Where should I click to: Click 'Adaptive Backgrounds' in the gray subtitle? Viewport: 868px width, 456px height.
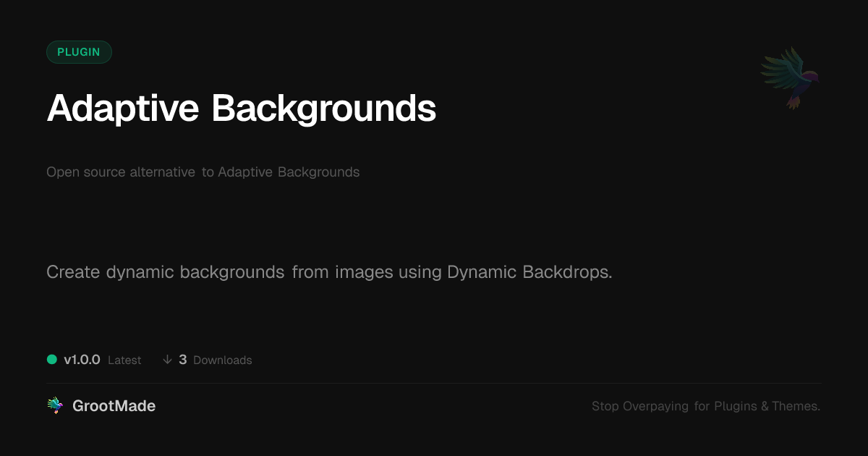pos(289,172)
